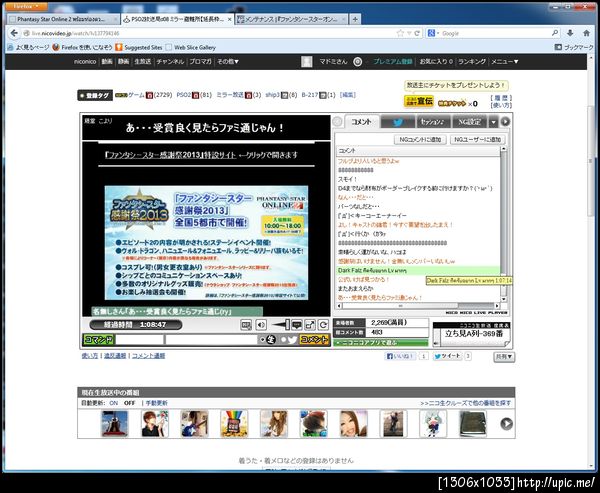Click the ファンタシースター感謝祭2013 banner image
The height and width of the screenshot is (493, 600).
click(206, 243)
